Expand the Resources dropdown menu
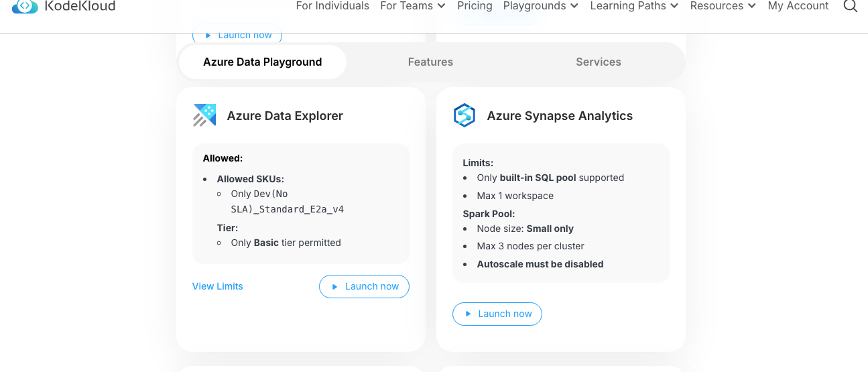Viewport: 868px width, 372px height. pos(723,6)
